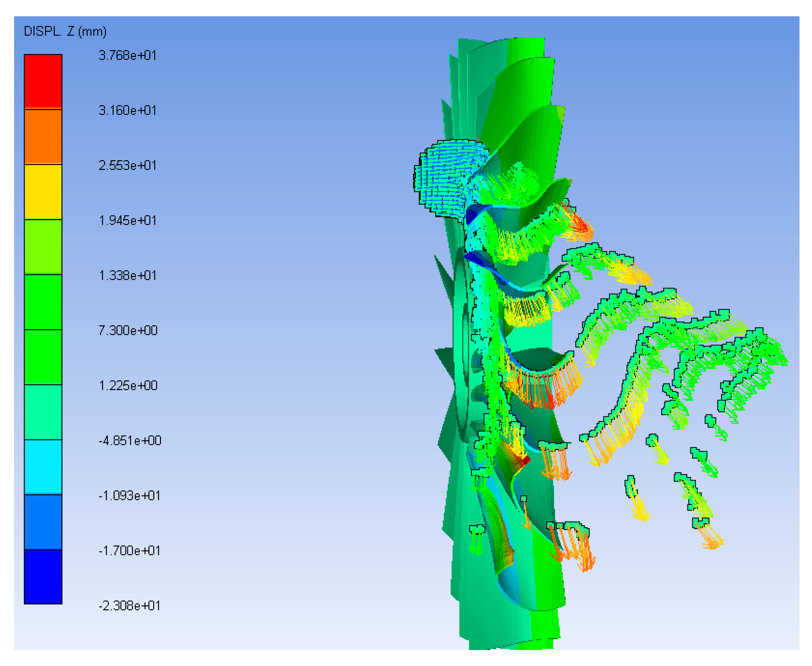Click the 3.160e+01 legend value
The image size is (812, 666).
point(127,110)
